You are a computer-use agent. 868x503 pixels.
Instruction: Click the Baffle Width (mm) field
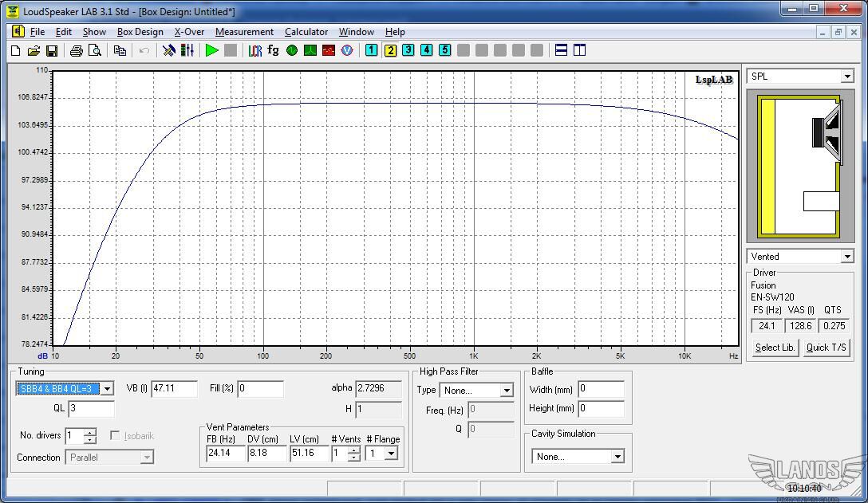(x=601, y=389)
